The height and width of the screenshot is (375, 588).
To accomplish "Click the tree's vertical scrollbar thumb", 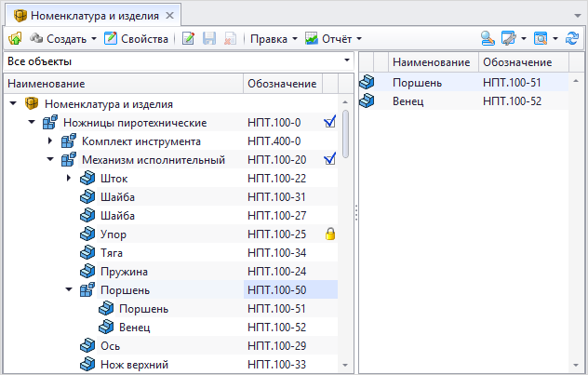I will click(x=345, y=135).
